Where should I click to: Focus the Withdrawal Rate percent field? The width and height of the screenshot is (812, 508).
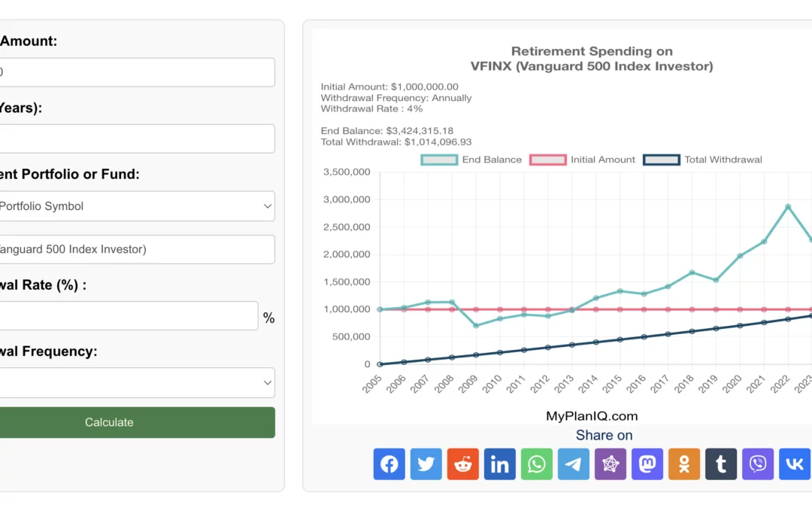tap(129, 315)
